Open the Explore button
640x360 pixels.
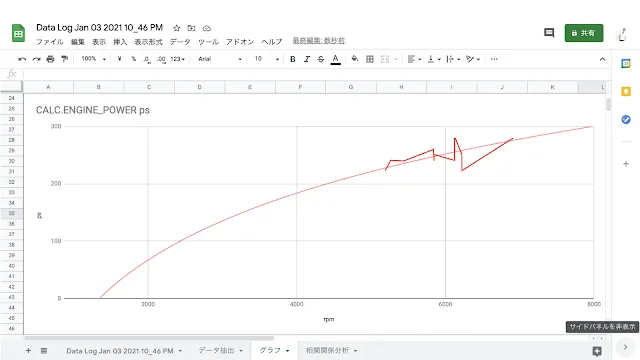coord(597,351)
